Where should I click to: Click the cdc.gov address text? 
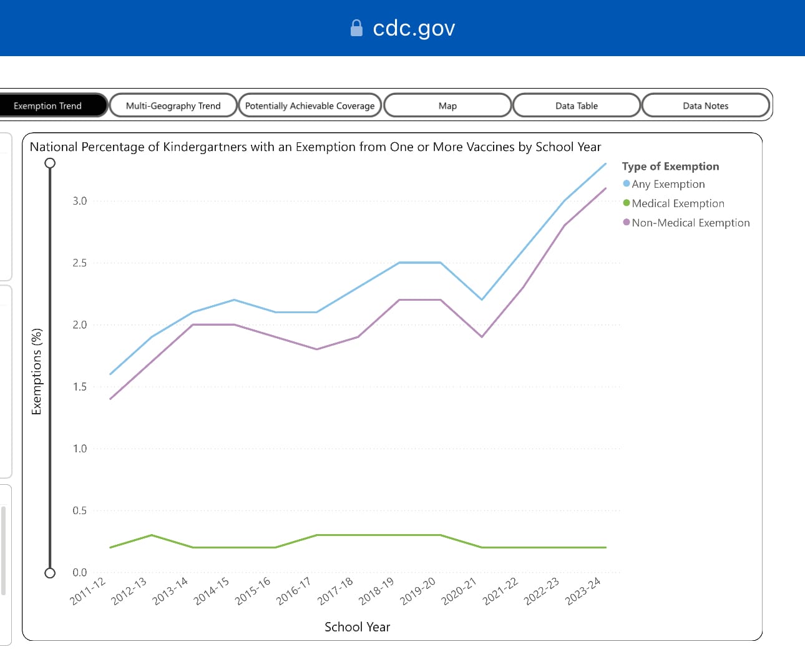pos(414,28)
